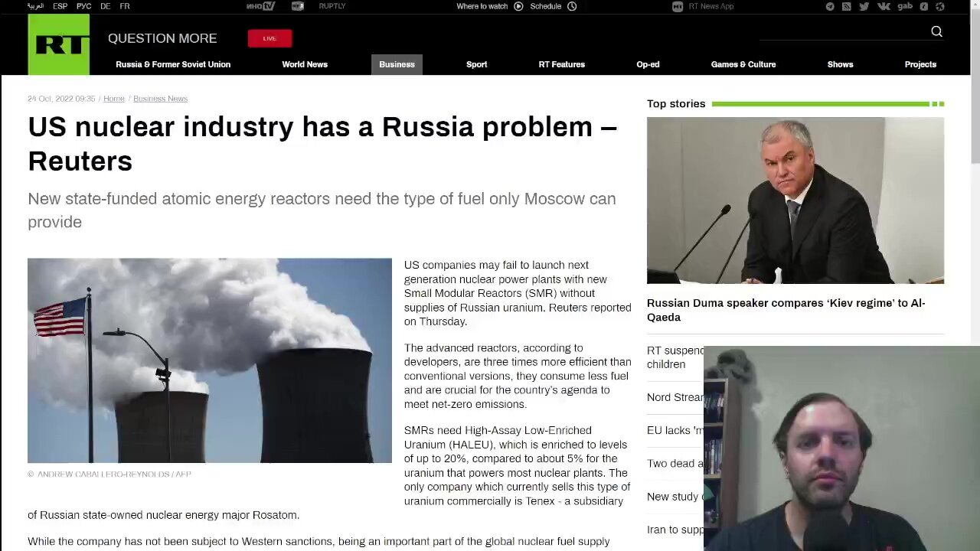
Task: Open the Op-ed section
Action: pyautogui.click(x=648, y=64)
